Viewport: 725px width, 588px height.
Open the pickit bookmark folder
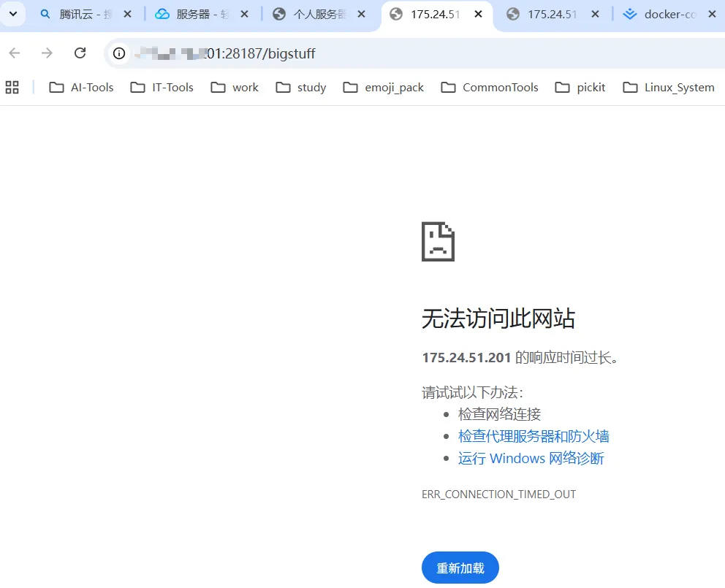pos(580,88)
